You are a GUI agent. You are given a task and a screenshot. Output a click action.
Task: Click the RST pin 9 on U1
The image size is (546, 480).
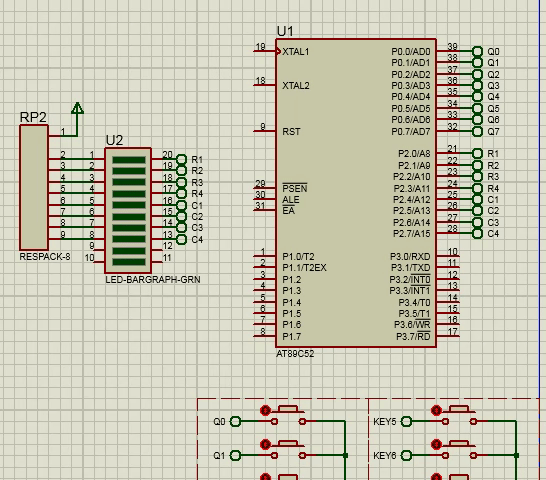tap(265, 131)
